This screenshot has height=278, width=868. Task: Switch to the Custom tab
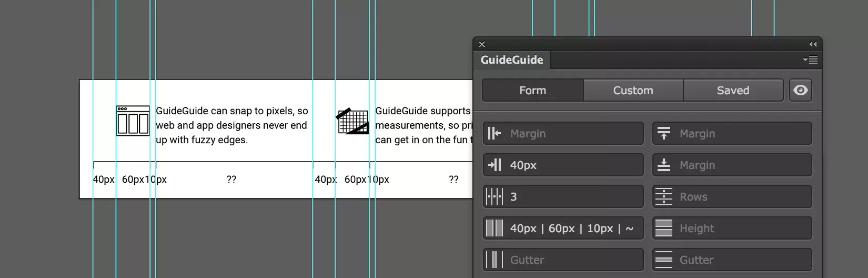[x=633, y=90]
